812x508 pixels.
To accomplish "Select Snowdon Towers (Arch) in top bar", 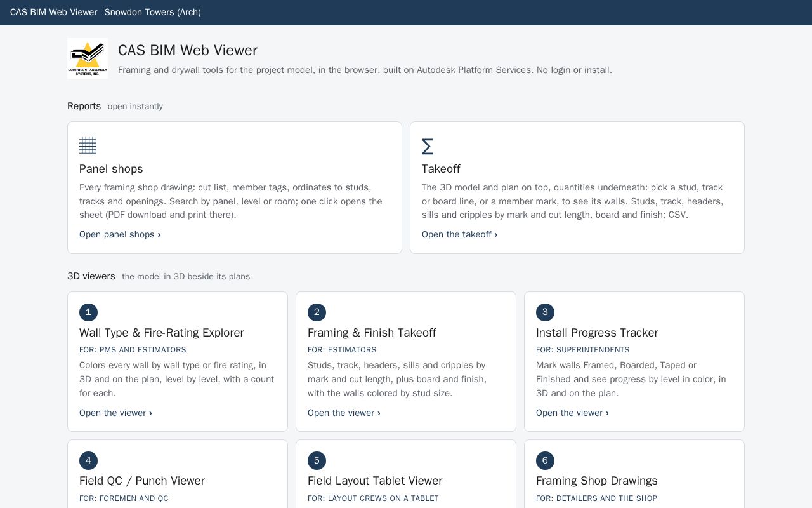I will click(x=152, y=12).
